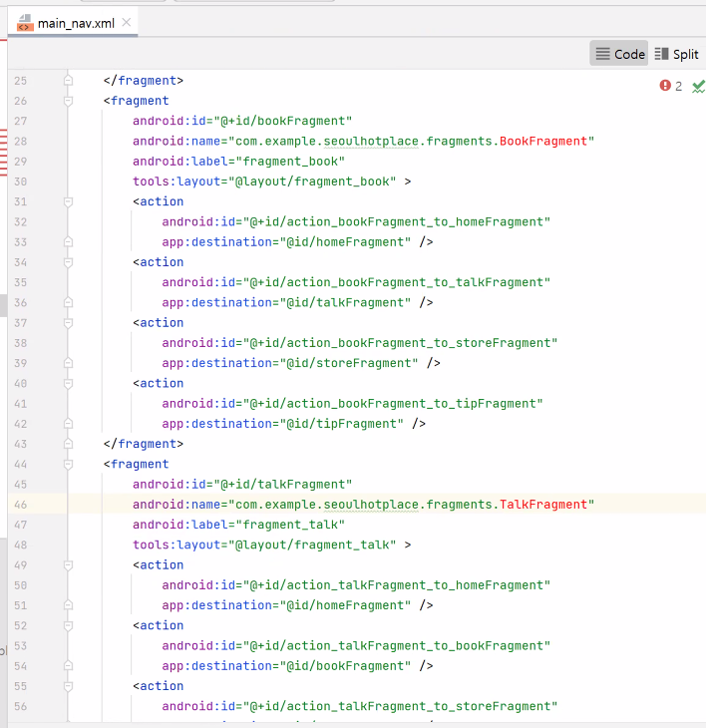
Task: Collapse action block starting at line 34
Action: point(68,262)
